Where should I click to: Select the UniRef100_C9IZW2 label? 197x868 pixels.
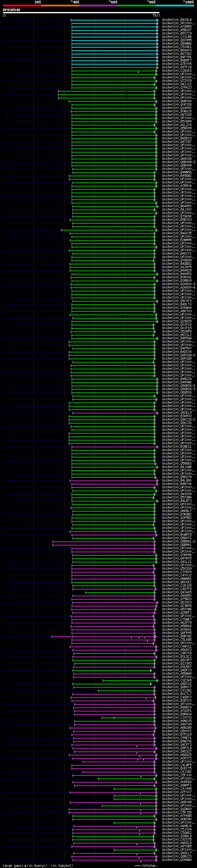pos(177,690)
